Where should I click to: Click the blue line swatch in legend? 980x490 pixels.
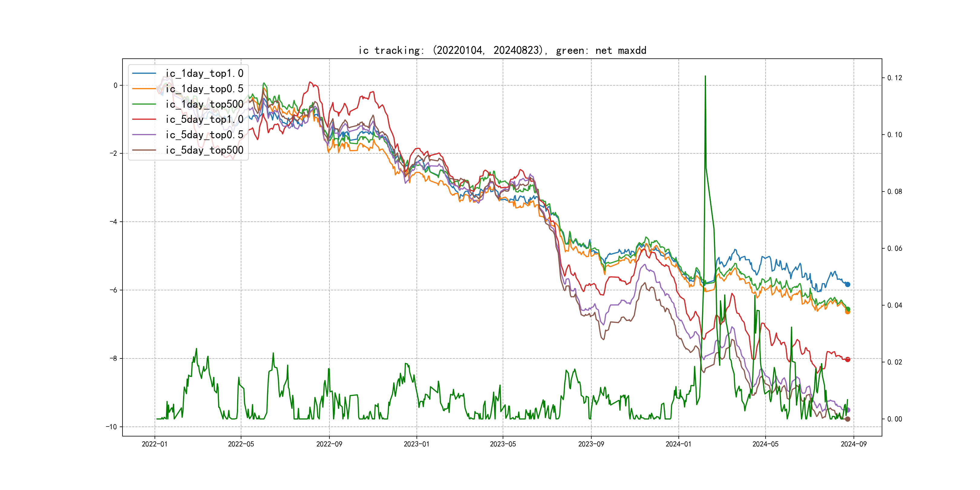click(x=144, y=73)
